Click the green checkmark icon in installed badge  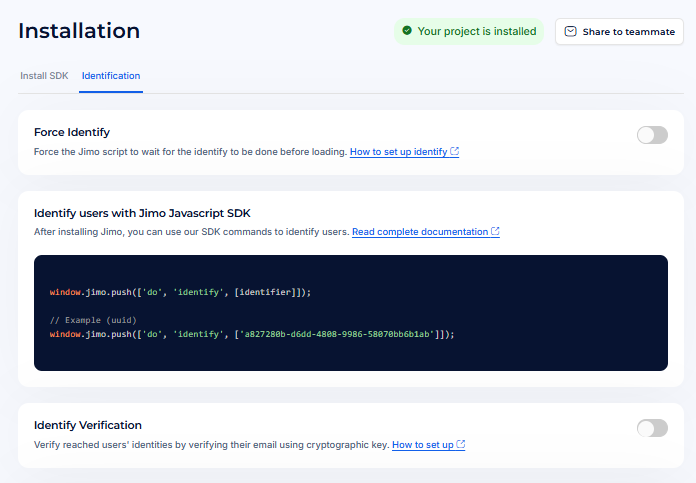[407, 31]
